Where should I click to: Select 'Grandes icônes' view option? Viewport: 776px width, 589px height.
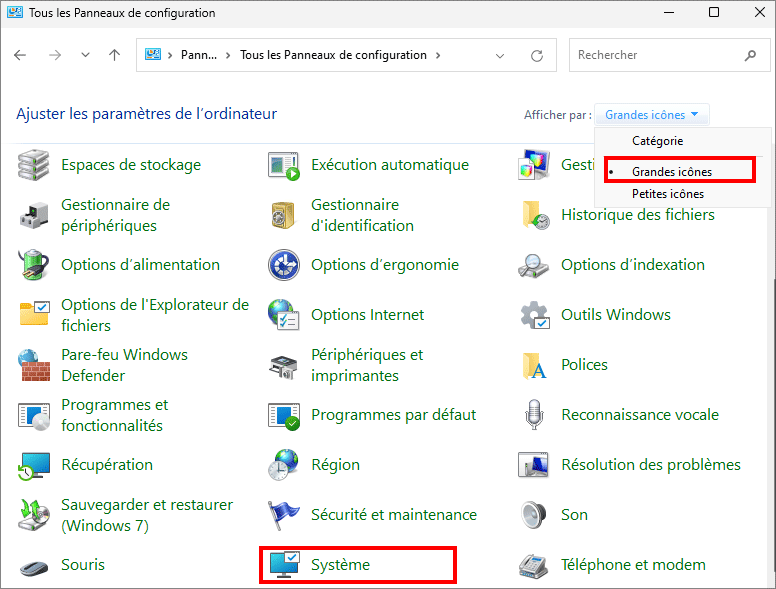[x=672, y=172]
